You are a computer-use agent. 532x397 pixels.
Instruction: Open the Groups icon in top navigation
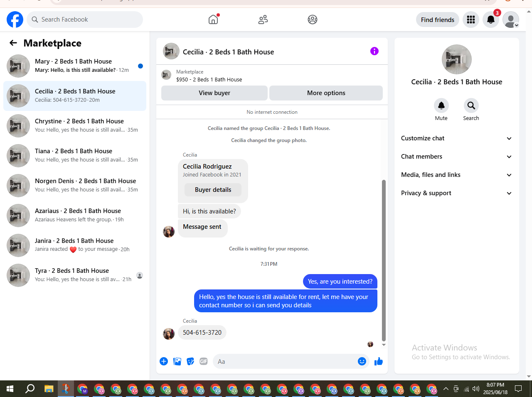[x=313, y=20]
